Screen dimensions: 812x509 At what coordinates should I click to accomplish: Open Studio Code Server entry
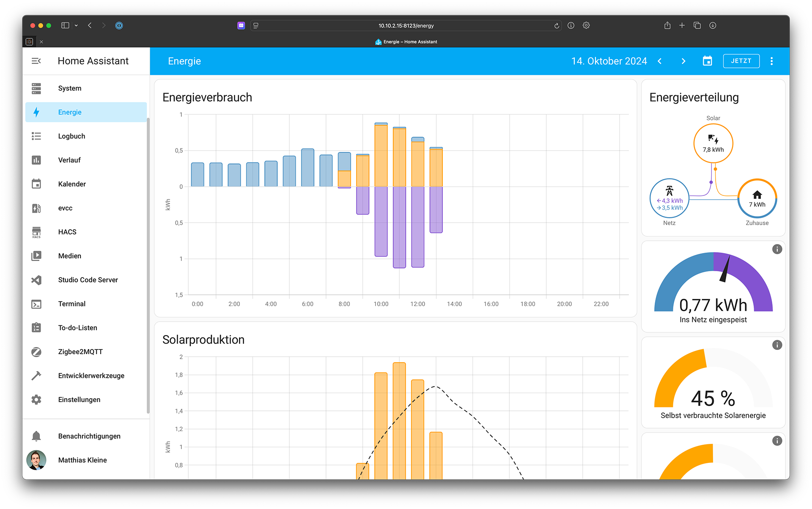86,280
